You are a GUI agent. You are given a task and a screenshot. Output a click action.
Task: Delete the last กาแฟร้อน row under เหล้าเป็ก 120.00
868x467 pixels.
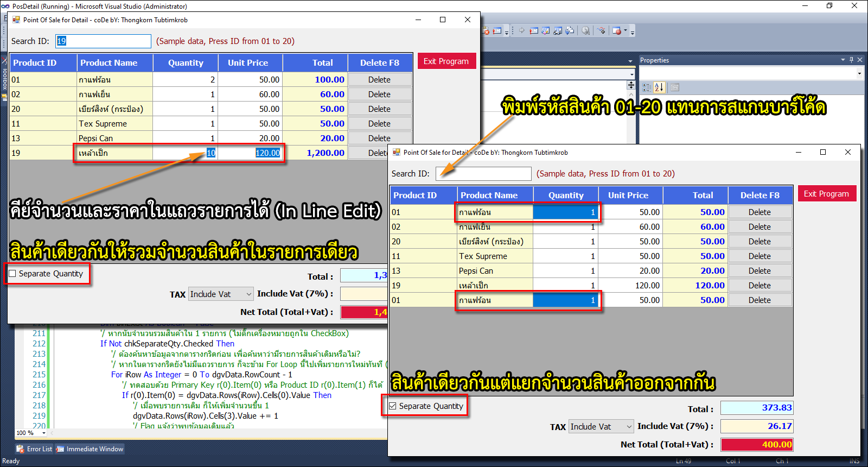click(759, 300)
